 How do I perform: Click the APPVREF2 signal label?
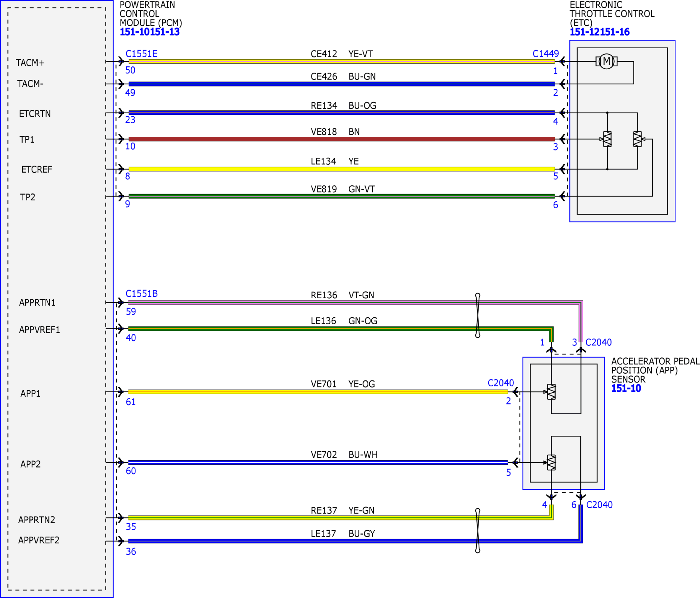39,540
